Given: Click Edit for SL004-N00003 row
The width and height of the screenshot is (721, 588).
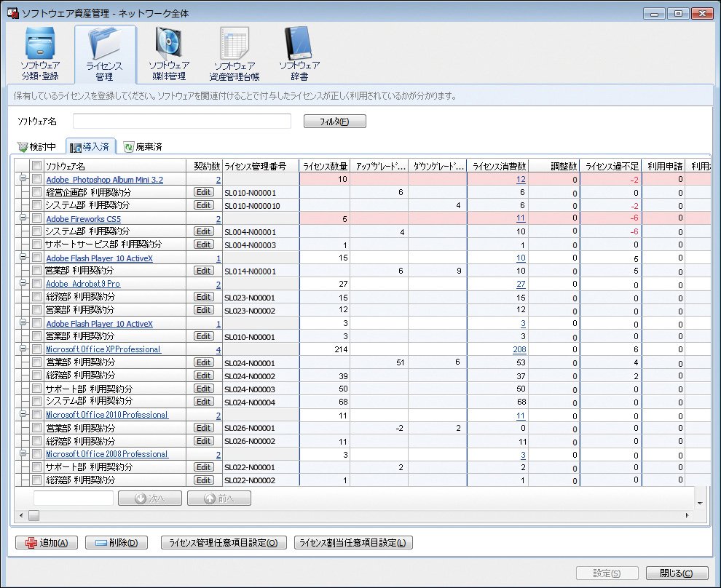Looking at the screenshot, I should pyautogui.click(x=204, y=245).
